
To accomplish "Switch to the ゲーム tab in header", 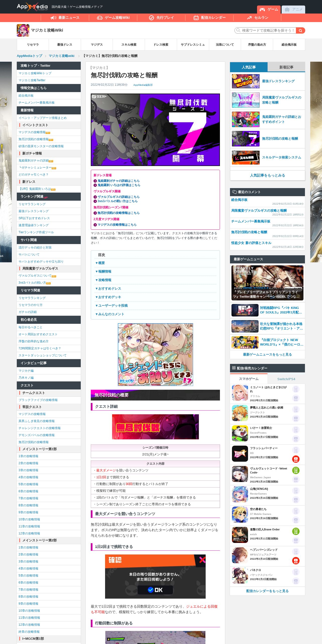I will [269, 9].
